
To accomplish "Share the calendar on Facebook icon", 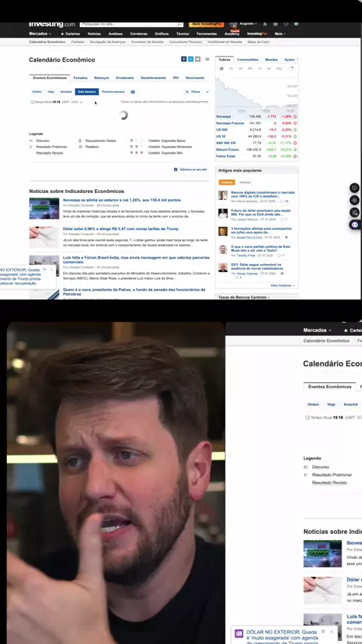I will tap(184, 59).
